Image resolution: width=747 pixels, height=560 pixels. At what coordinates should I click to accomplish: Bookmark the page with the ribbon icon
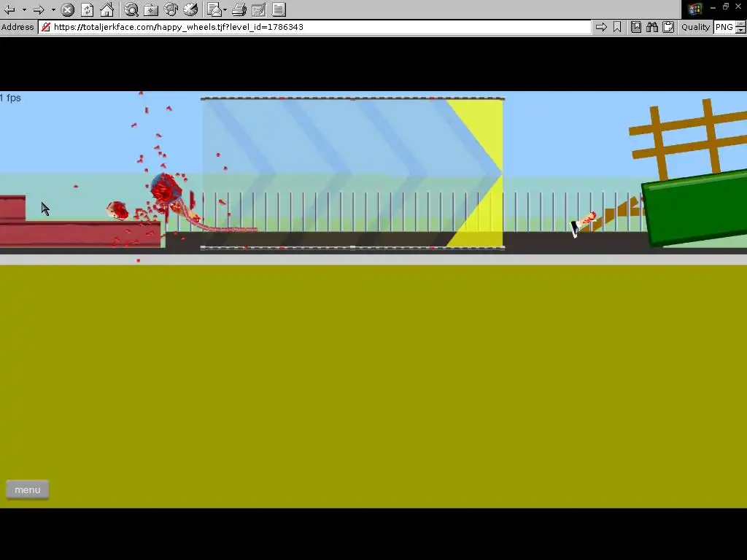pos(617,27)
